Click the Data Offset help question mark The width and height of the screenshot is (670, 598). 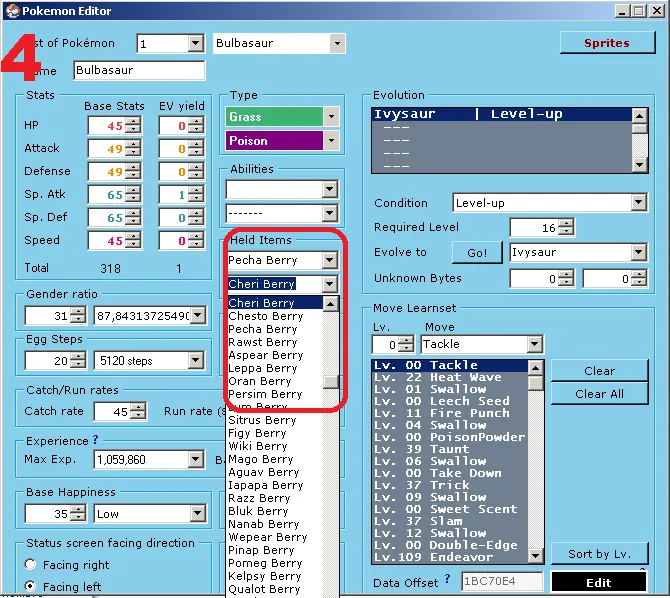[447, 579]
